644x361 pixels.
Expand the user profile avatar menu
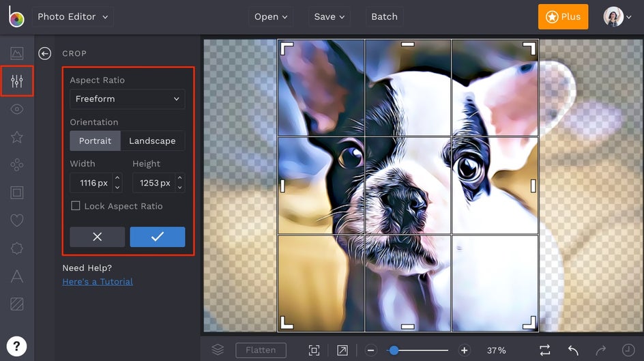pos(617,17)
